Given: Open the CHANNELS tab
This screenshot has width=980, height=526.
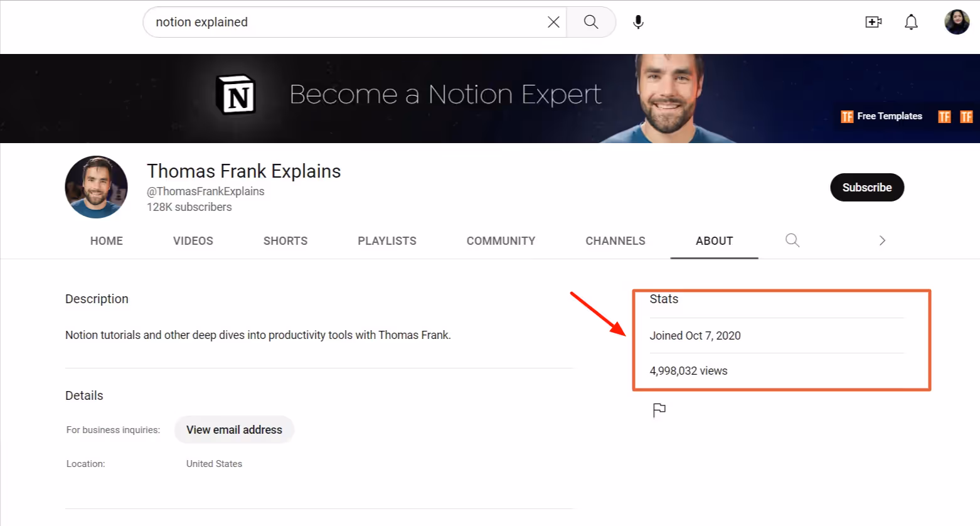Looking at the screenshot, I should 615,241.
